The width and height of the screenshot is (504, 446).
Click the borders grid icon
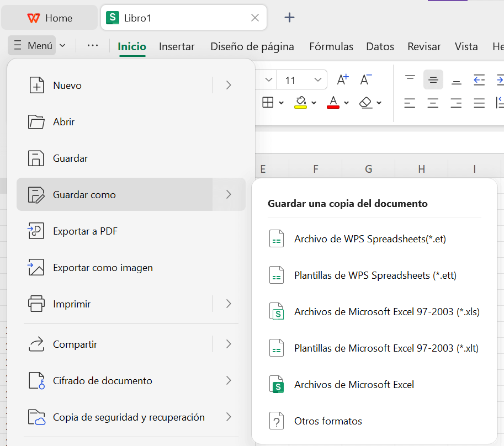click(x=268, y=103)
